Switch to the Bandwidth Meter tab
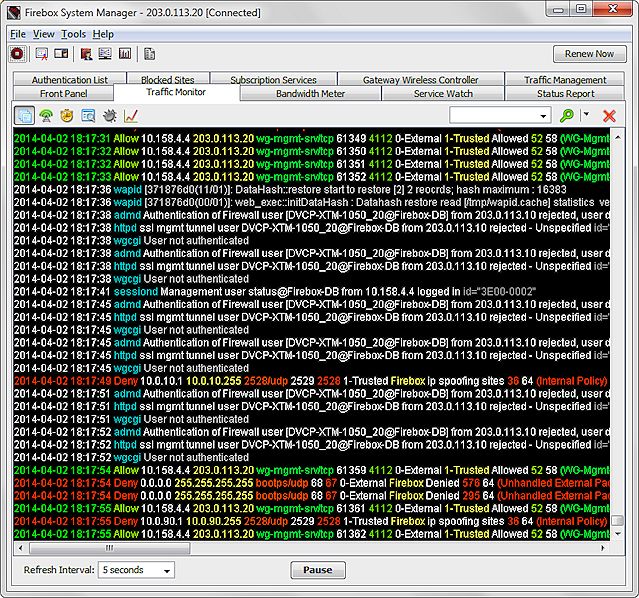The height and width of the screenshot is (598, 639). (x=310, y=94)
